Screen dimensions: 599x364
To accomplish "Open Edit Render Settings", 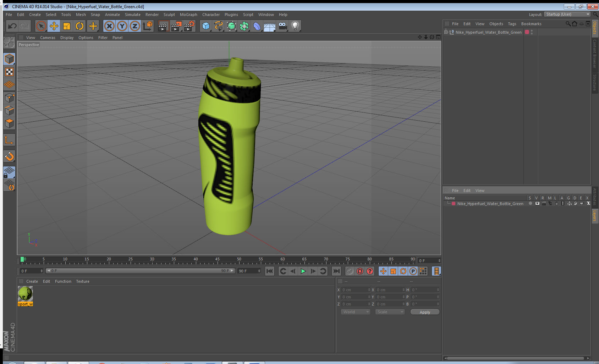I will 189,26.
